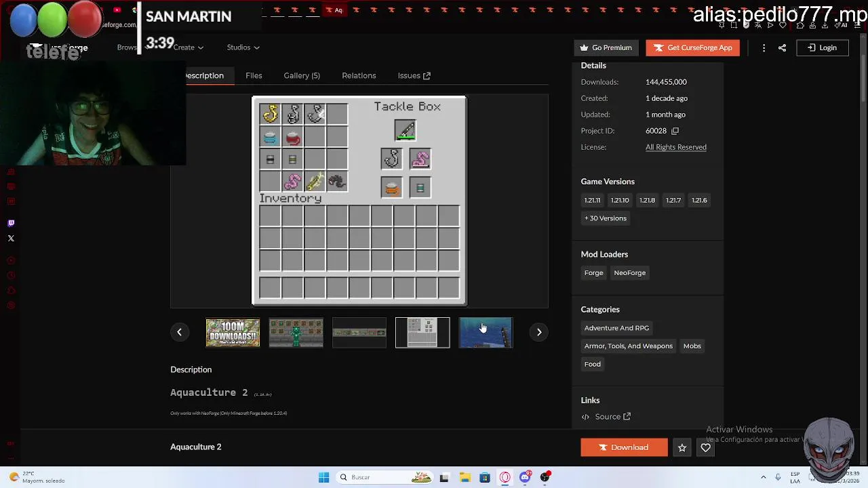Copy the Project ID 60028
This screenshot has height=488, width=868.
(675, 131)
